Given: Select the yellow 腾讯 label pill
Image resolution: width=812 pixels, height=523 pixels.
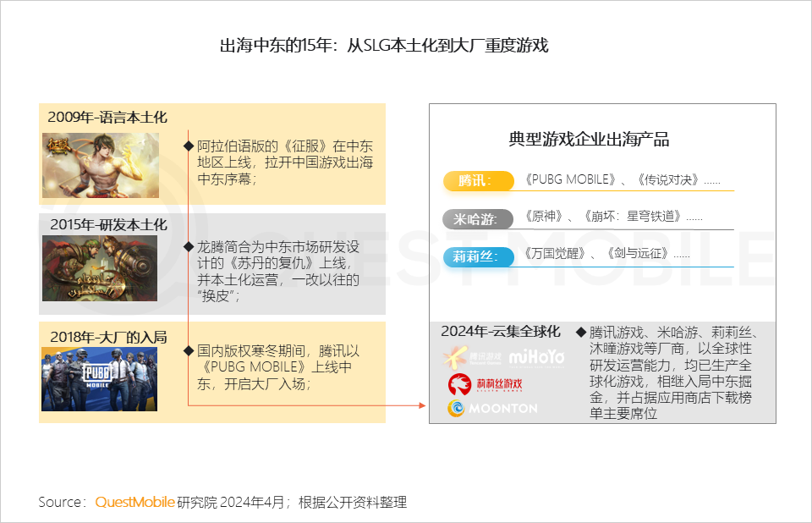Looking at the screenshot, I should tap(478, 181).
